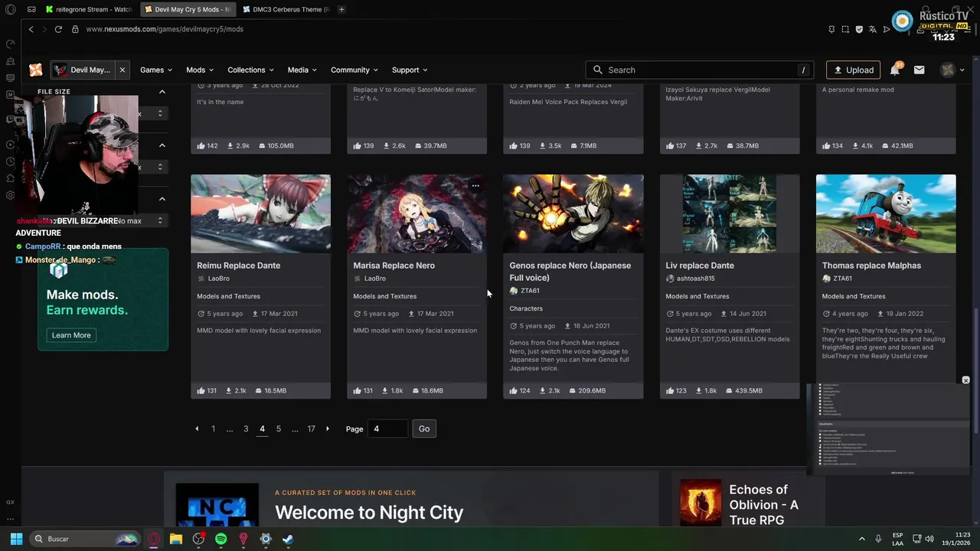Go back with the browser back arrow
This screenshot has width=980, height=551.
(31, 29)
